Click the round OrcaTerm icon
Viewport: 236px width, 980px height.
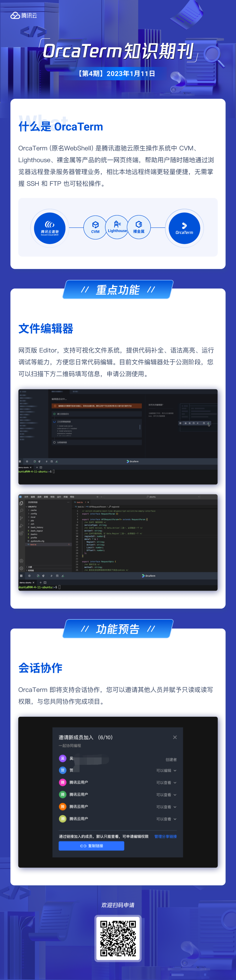pyautogui.click(x=184, y=228)
